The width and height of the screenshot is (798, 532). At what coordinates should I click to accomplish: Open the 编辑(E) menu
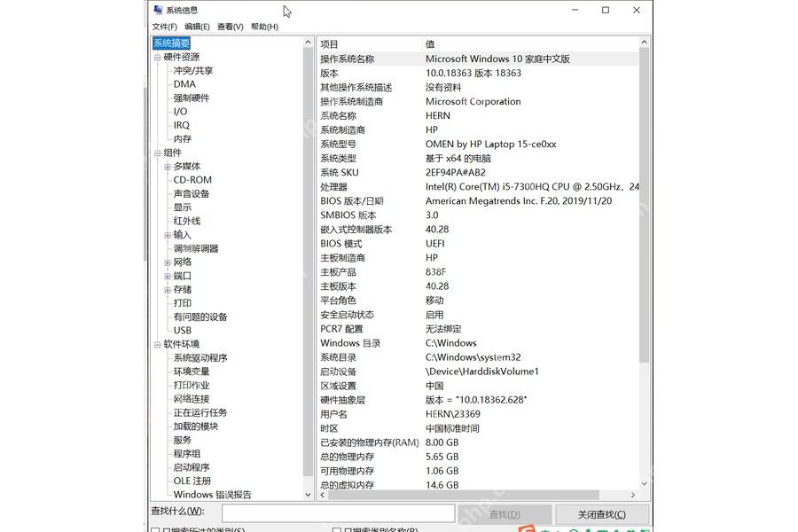point(197,27)
